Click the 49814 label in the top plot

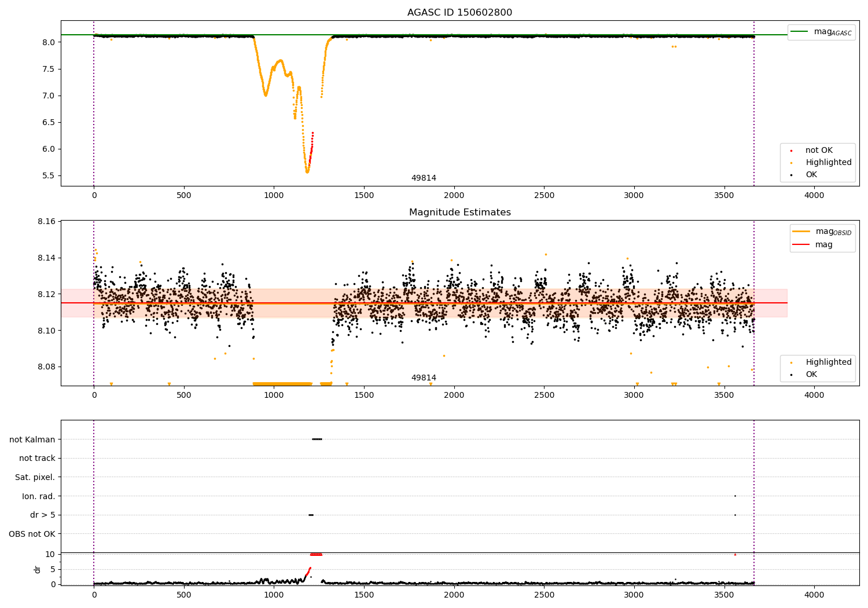pyautogui.click(x=424, y=178)
